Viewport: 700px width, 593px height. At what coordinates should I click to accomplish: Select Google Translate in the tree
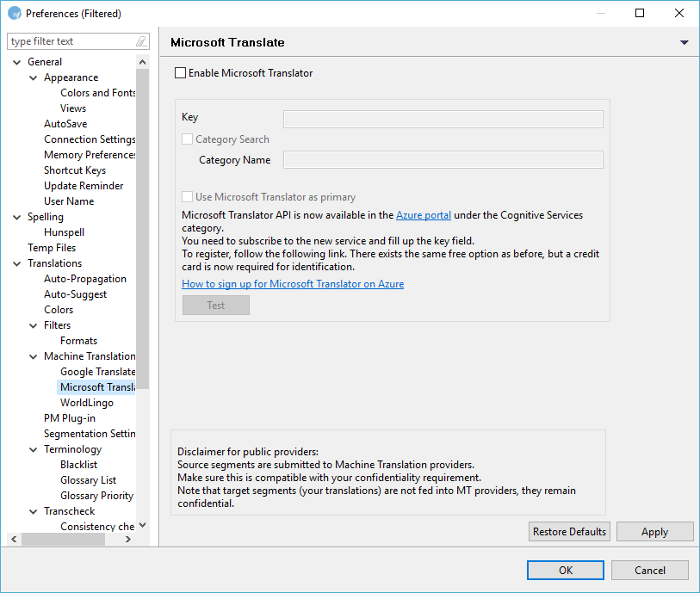pyautogui.click(x=97, y=372)
